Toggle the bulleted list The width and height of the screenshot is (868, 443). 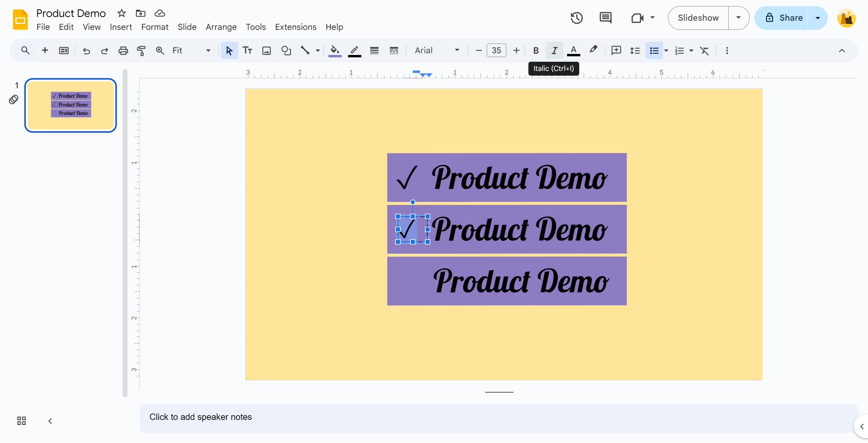click(654, 51)
